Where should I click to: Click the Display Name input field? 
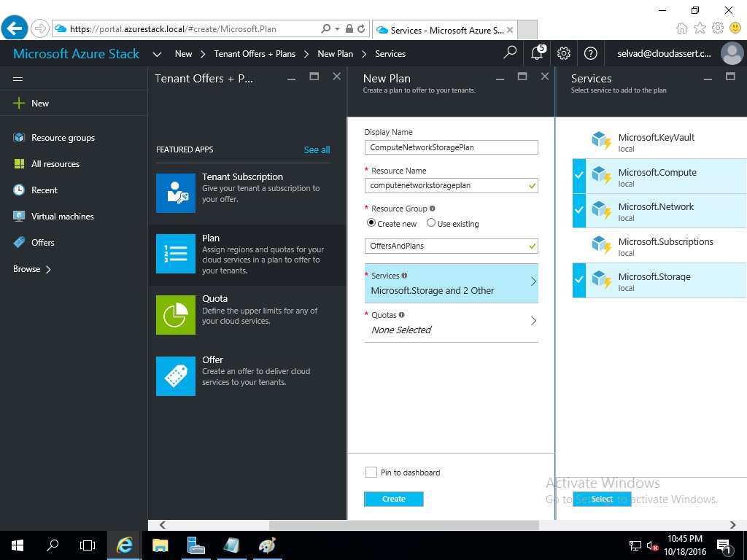point(451,147)
